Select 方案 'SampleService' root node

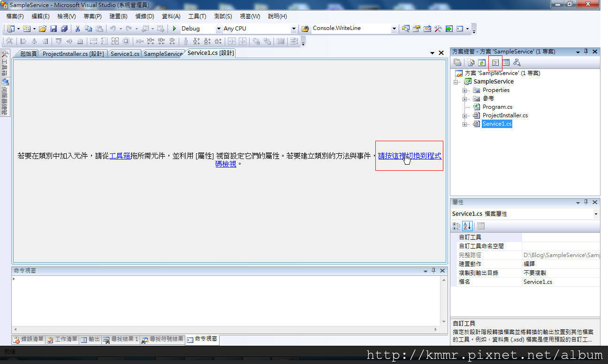click(x=502, y=73)
